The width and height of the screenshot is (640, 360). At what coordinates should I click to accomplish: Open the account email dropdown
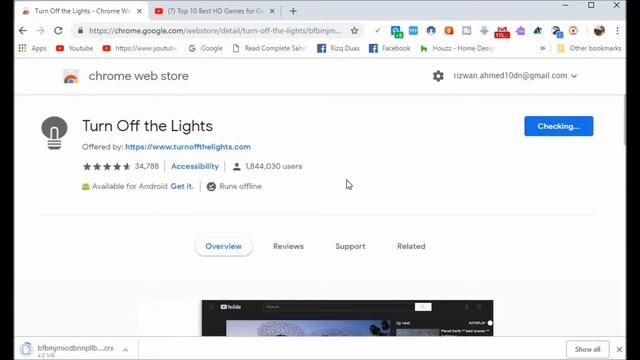click(x=515, y=76)
